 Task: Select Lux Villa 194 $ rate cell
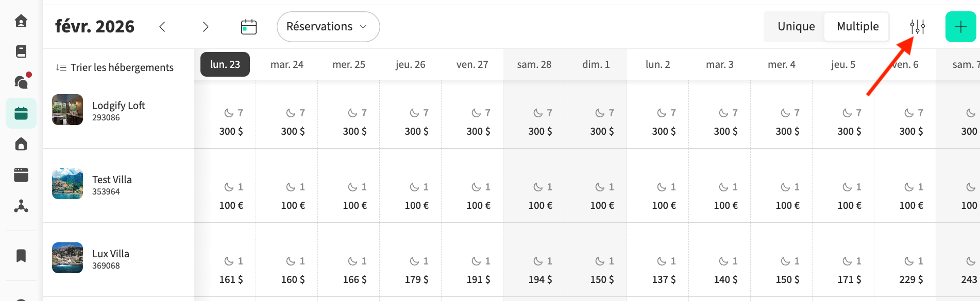(x=540, y=279)
